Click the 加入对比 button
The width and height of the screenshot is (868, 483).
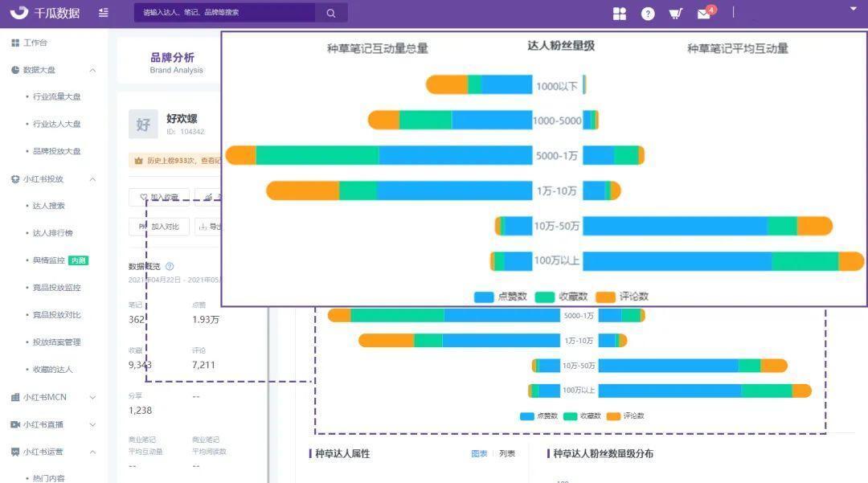pos(159,227)
